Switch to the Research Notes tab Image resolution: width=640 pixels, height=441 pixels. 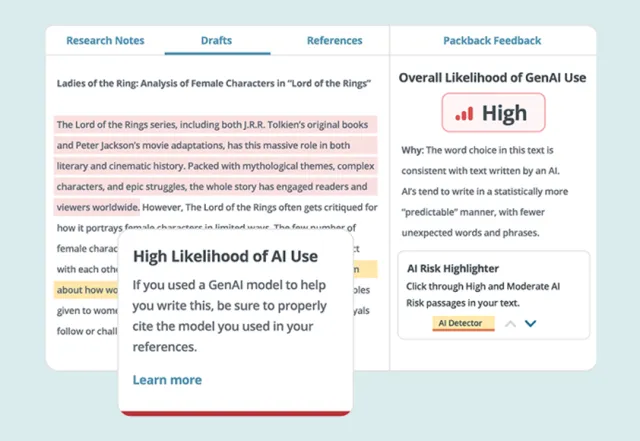click(x=105, y=41)
